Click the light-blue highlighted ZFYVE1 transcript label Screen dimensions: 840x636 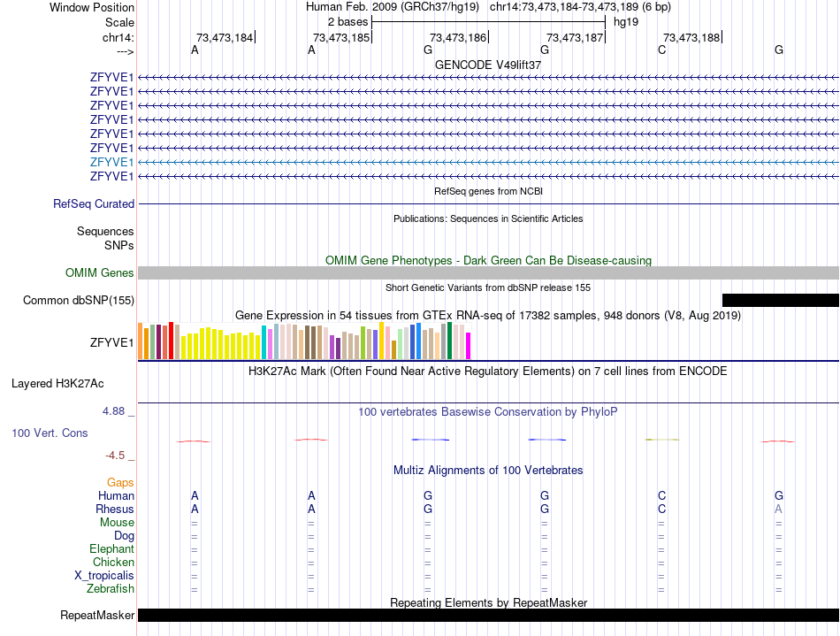(111, 162)
